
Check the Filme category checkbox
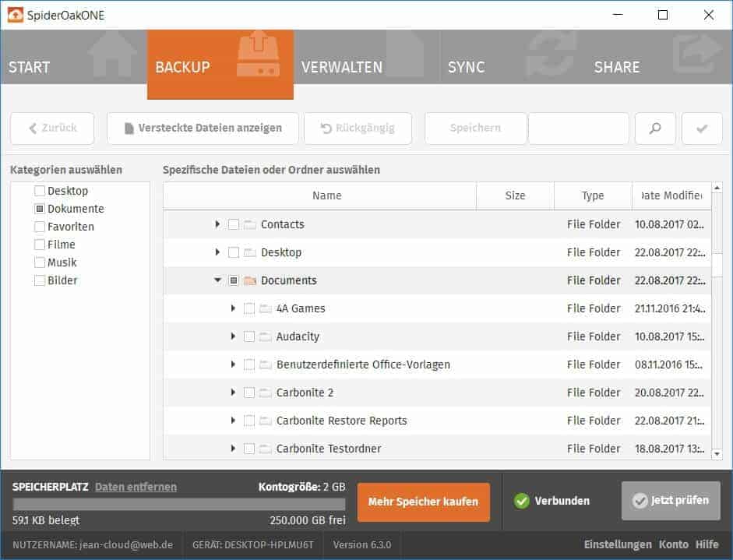click(x=40, y=245)
